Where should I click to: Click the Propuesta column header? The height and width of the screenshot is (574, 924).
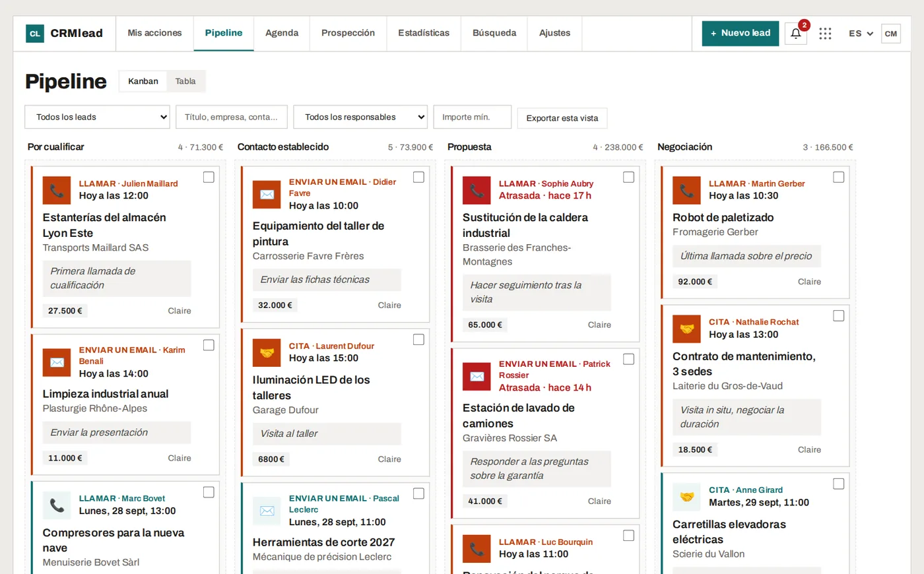(469, 147)
